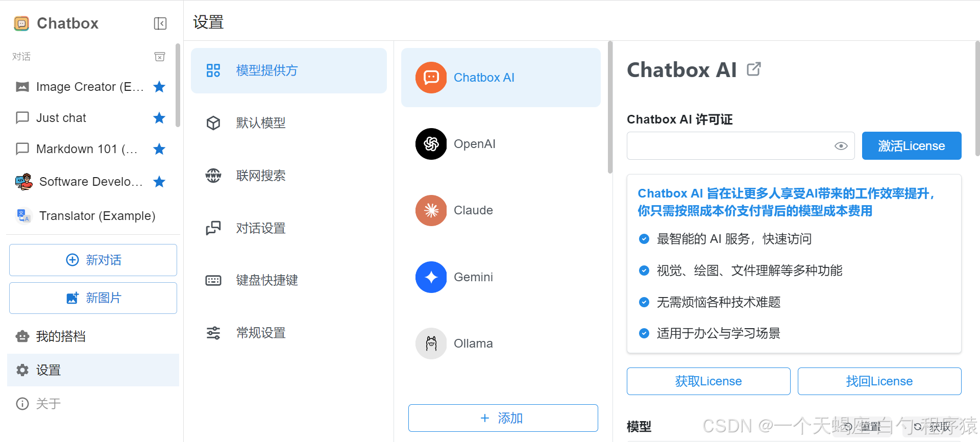Open the Translator (Example) conversation

pos(93,216)
